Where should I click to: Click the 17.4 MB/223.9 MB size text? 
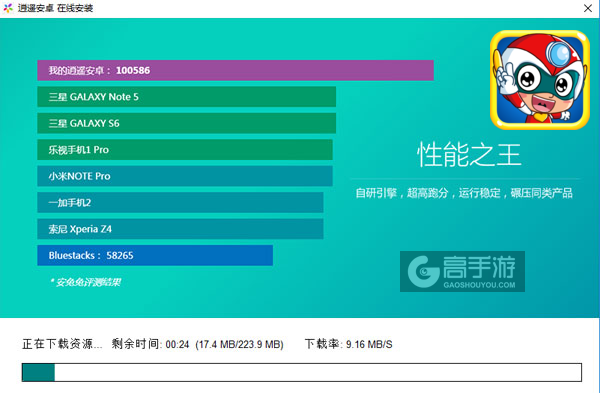[239, 344]
